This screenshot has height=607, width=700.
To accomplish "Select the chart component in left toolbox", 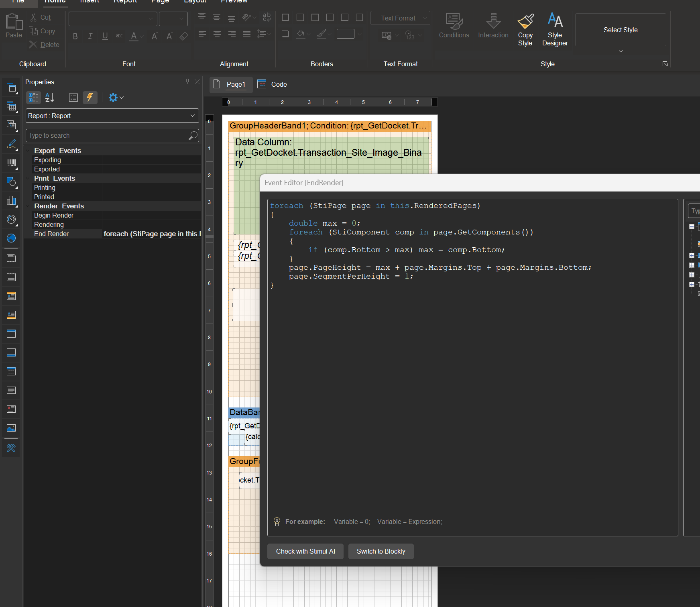I will tap(11, 200).
